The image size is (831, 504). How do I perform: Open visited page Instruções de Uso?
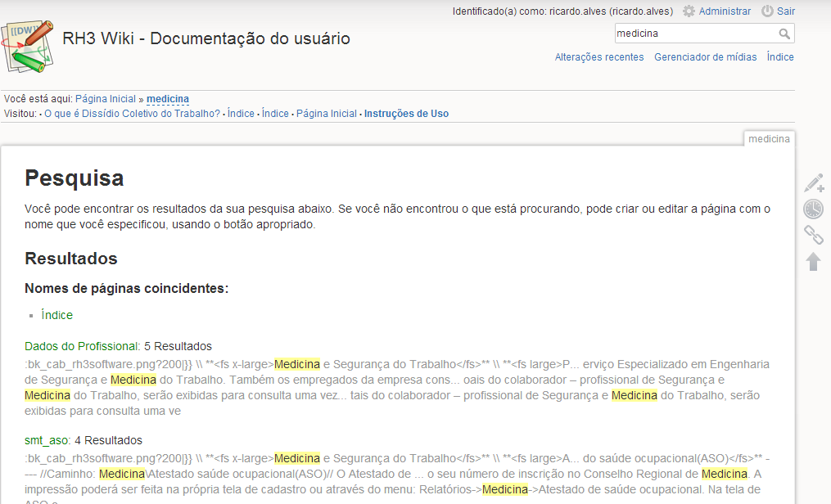click(406, 114)
